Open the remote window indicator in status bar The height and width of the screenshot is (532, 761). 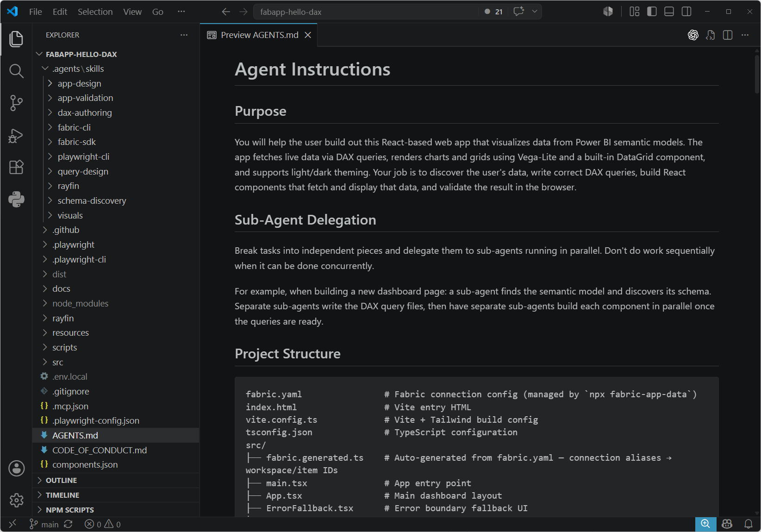12,524
